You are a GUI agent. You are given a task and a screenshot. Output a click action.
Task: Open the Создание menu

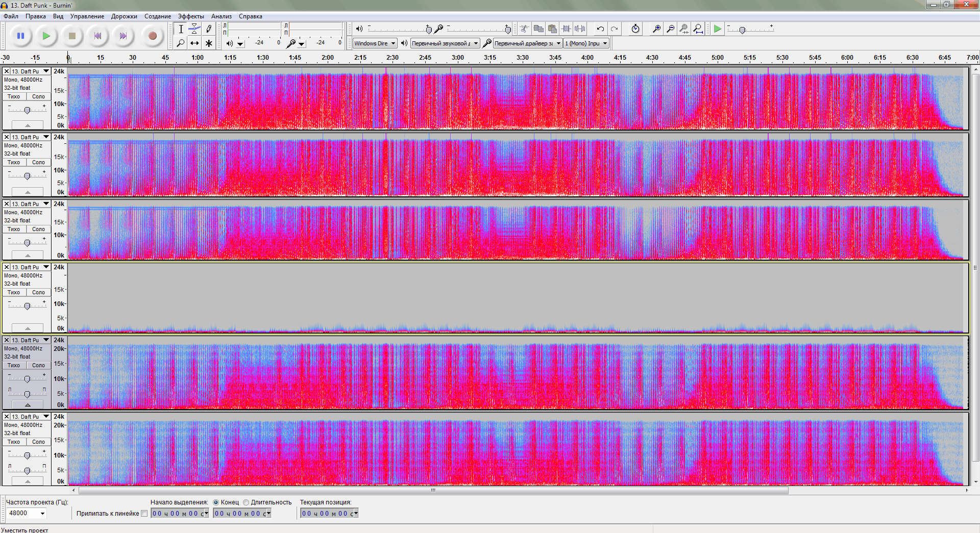coord(158,16)
